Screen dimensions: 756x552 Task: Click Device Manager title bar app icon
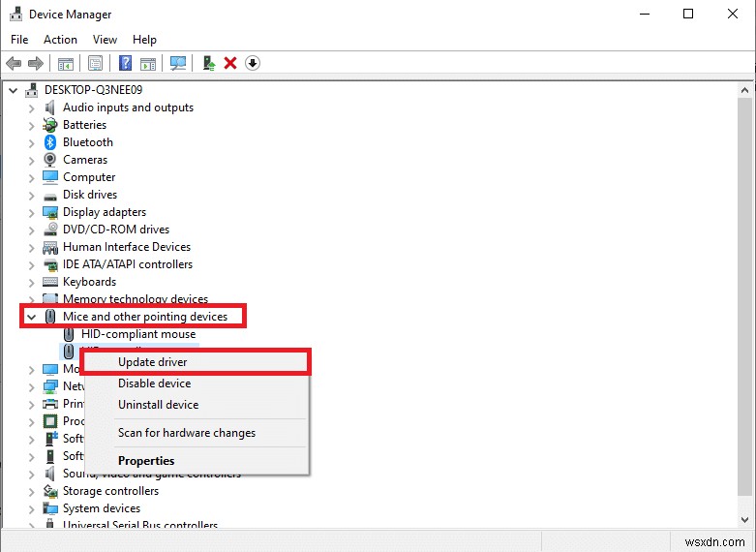(x=15, y=14)
